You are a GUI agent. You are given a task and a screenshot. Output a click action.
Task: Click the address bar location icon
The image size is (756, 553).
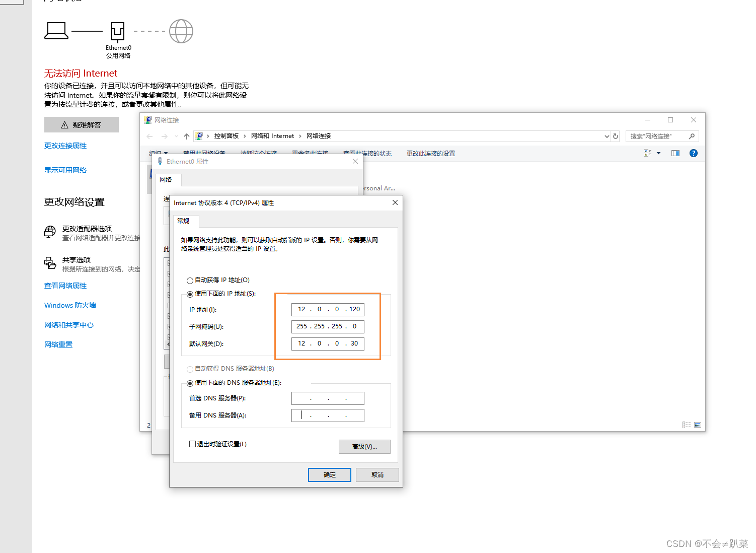coord(199,136)
